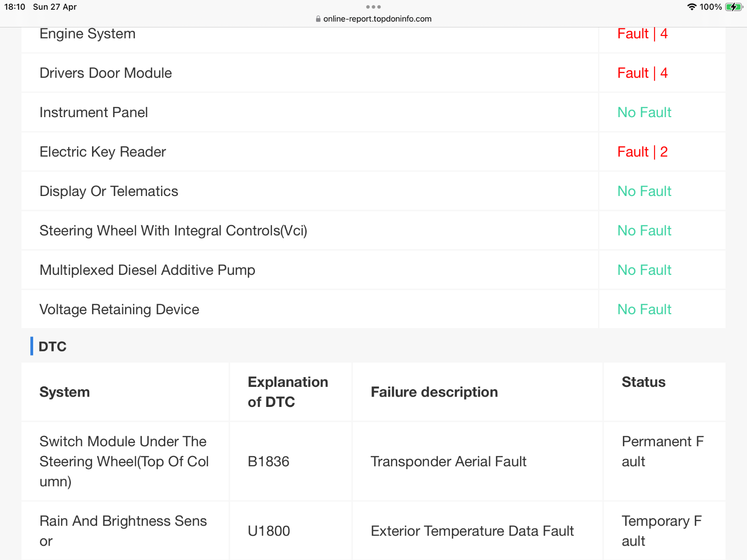Tap Steering Wheel With Integral Controls row
747x560 pixels.
pos(373,231)
